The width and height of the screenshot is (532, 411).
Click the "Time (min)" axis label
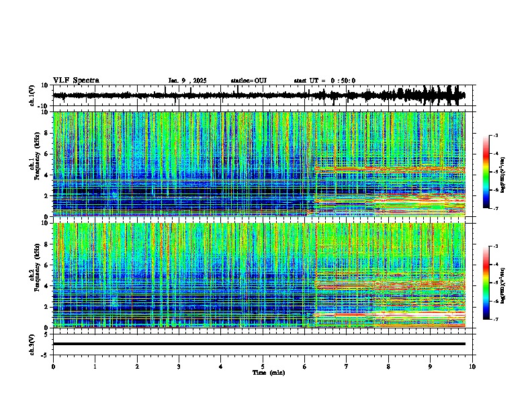tap(269, 373)
